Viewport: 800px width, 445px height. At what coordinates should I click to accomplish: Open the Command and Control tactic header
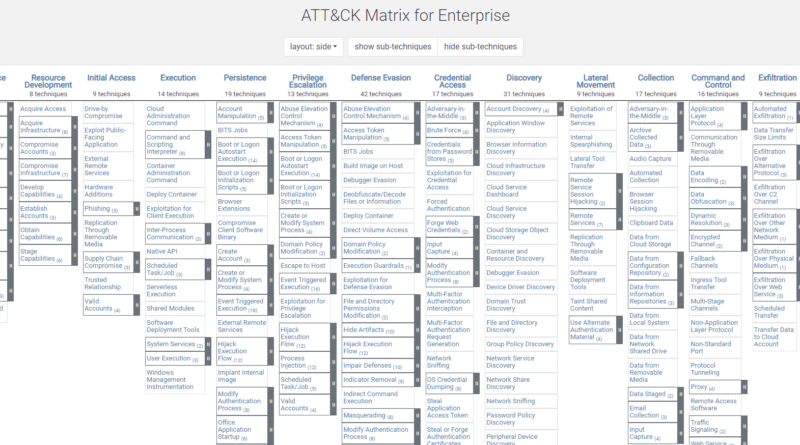(718, 81)
